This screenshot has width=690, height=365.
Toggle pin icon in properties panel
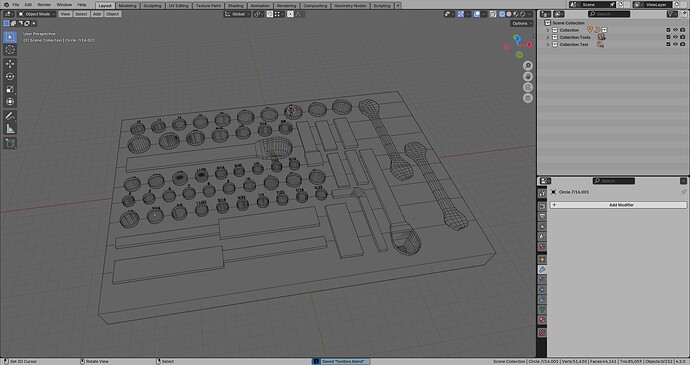(x=683, y=192)
